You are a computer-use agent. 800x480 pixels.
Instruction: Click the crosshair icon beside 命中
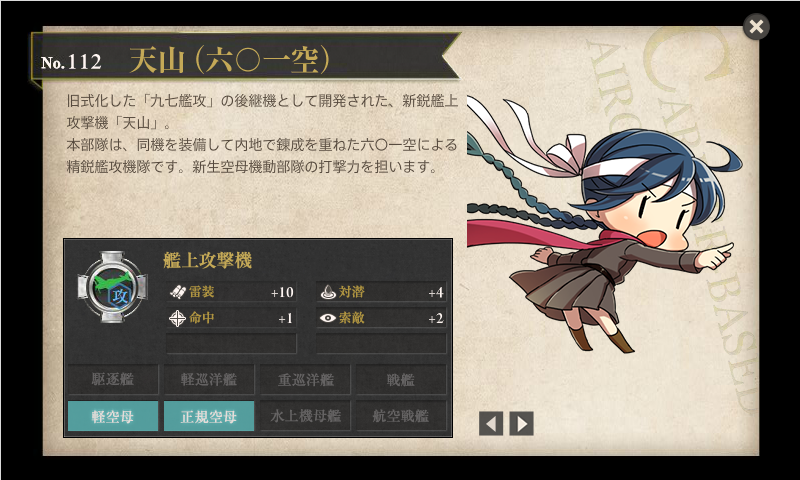tap(177, 318)
